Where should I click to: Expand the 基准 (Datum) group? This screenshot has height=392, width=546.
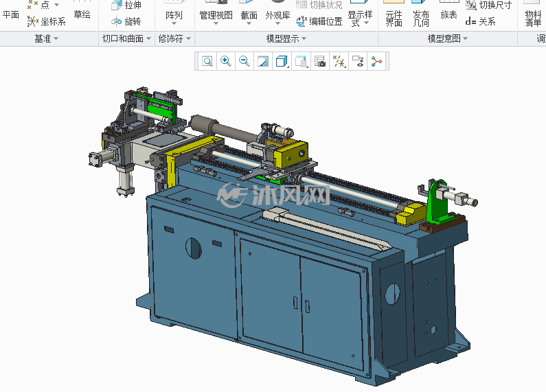pos(46,38)
